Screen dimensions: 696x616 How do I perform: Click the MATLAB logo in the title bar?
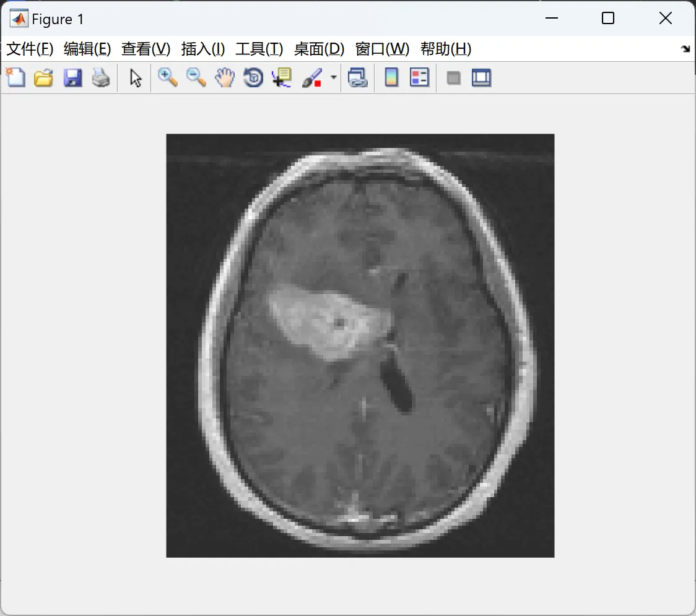[x=19, y=19]
